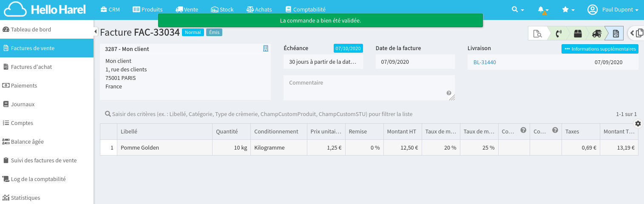Open the notifications bell dropdown
The width and height of the screenshot is (644, 204).
tap(543, 9)
